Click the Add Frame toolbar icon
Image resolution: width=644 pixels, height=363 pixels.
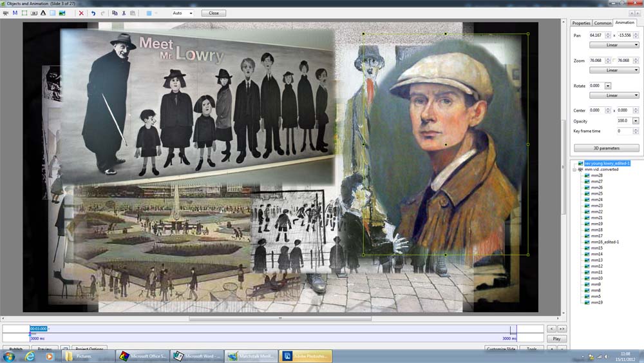click(24, 13)
